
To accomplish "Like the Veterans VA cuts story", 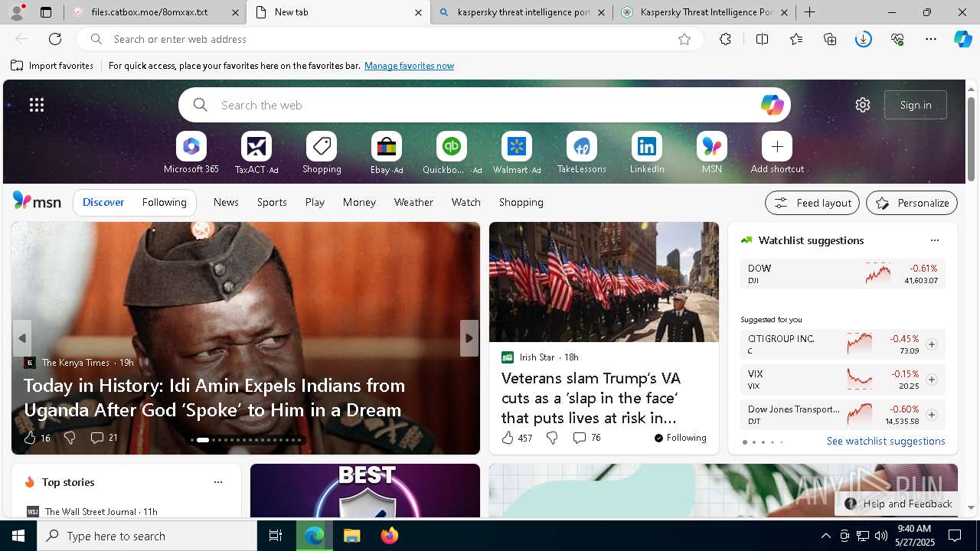I will (516, 438).
